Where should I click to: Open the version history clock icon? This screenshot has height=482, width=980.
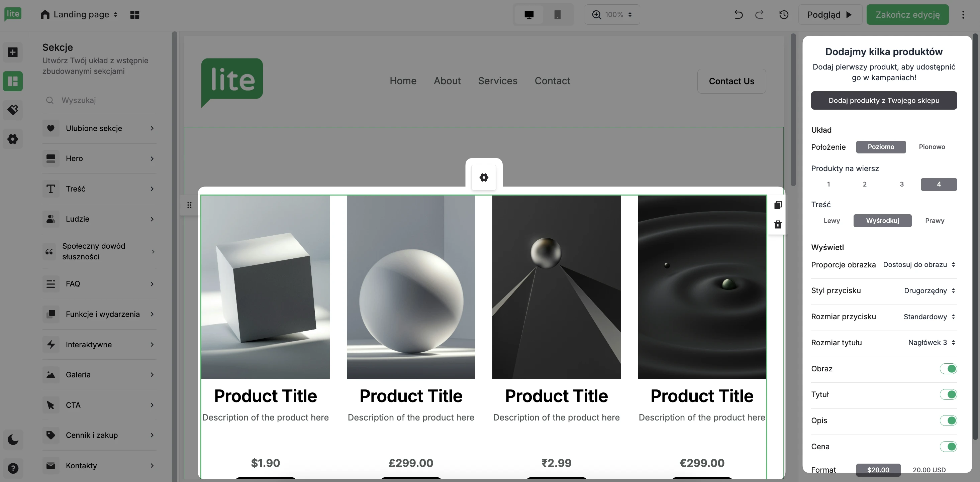click(x=783, y=14)
